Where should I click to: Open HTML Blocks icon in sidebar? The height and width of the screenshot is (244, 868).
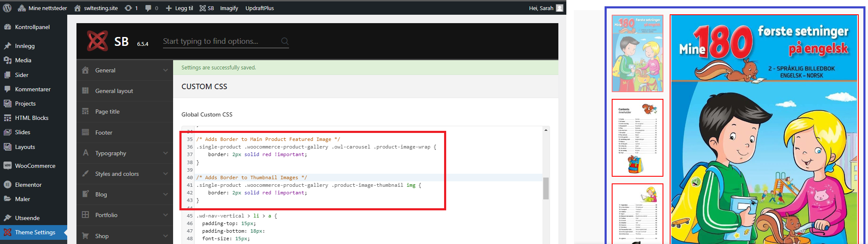pos(8,118)
